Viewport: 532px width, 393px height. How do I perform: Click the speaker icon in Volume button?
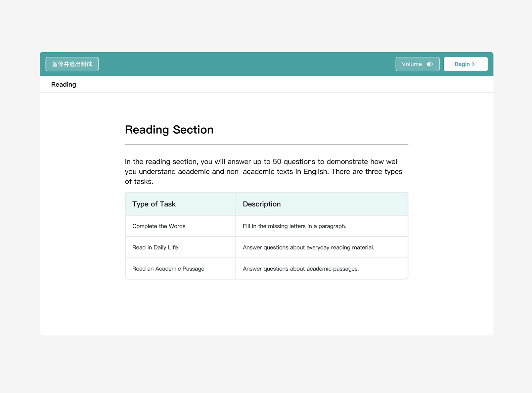pos(429,64)
